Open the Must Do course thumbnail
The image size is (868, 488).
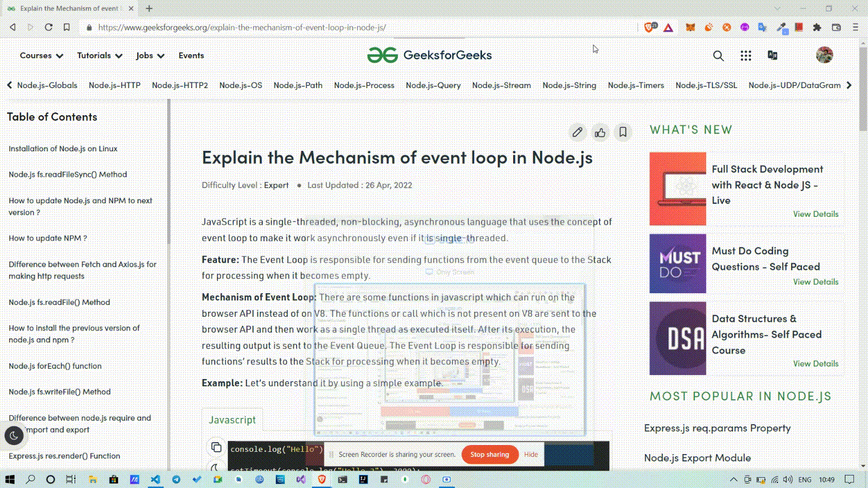[678, 264]
